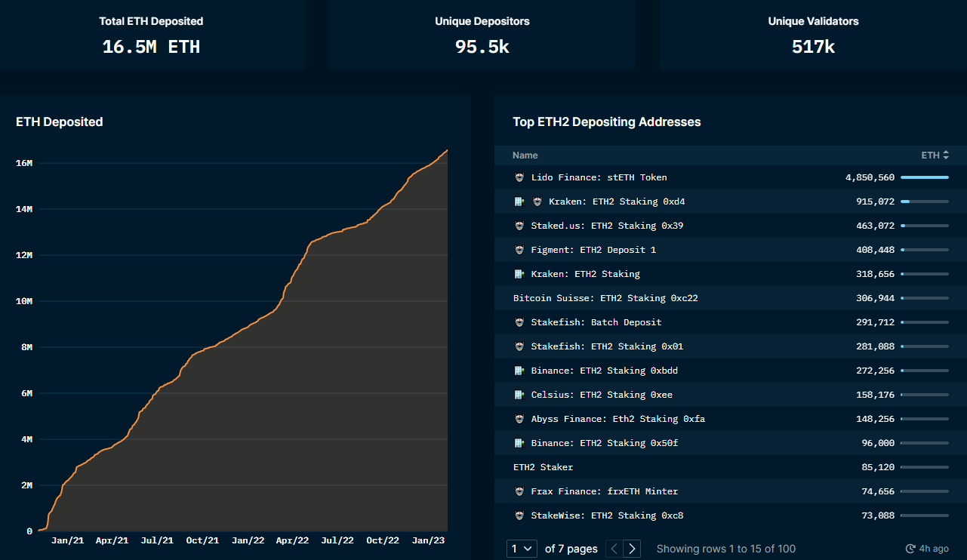The width and height of the screenshot is (967, 560).
Task: Click the building icon beside Binance 0x50f
Action: click(x=519, y=443)
